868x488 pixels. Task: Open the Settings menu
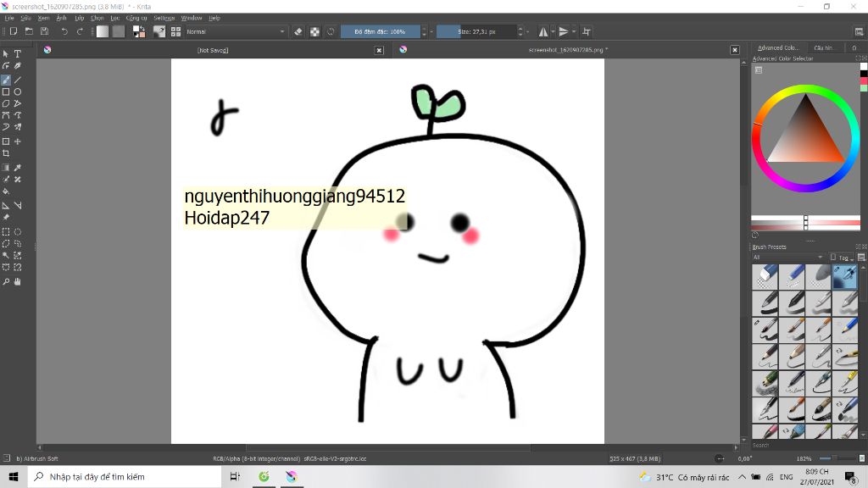click(x=164, y=18)
